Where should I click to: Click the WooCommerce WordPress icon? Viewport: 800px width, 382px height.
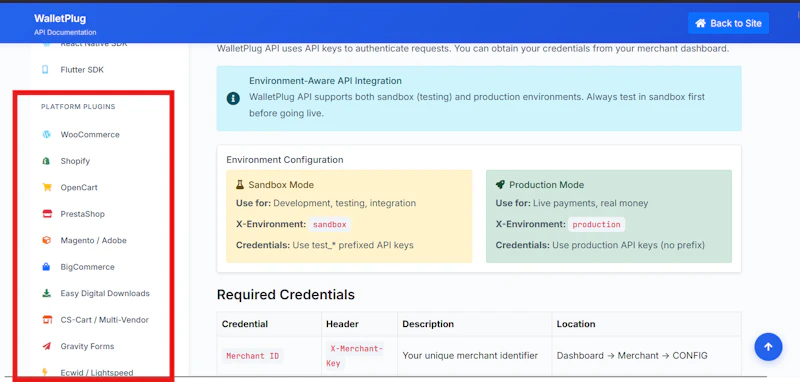[x=46, y=135]
